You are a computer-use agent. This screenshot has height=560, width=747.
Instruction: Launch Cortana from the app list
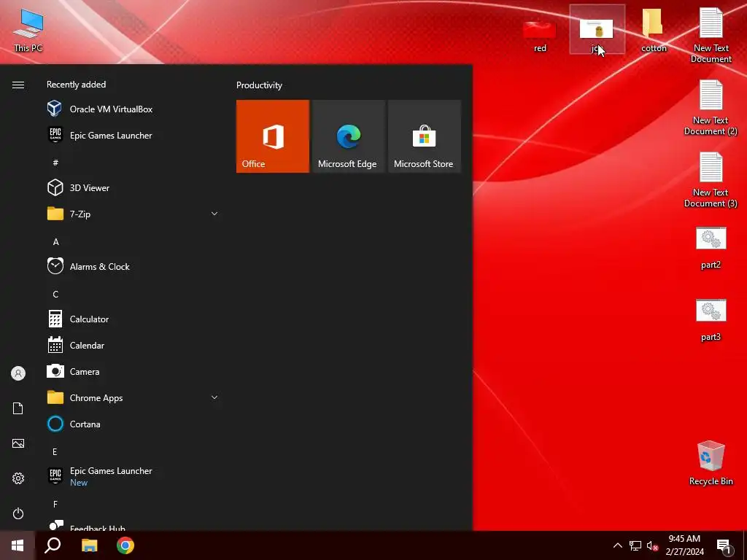133,424
